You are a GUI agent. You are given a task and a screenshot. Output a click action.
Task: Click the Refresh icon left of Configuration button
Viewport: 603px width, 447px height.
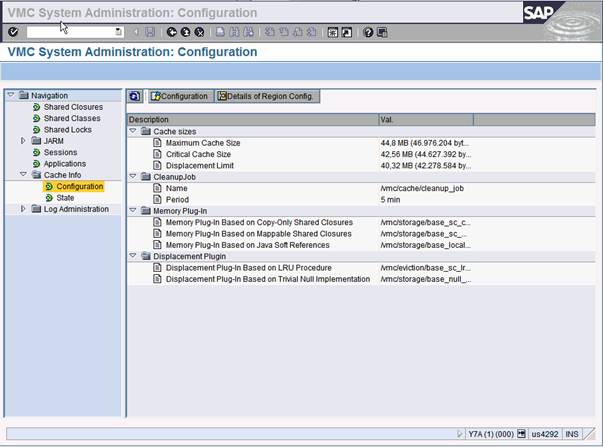click(x=135, y=96)
